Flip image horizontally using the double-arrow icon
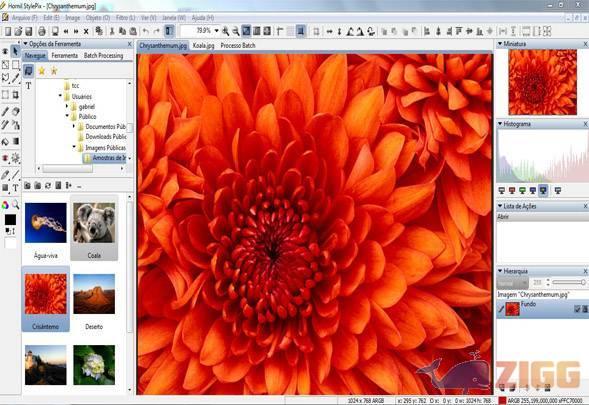The height and width of the screenshot is (405, 589). click(329, 32)
